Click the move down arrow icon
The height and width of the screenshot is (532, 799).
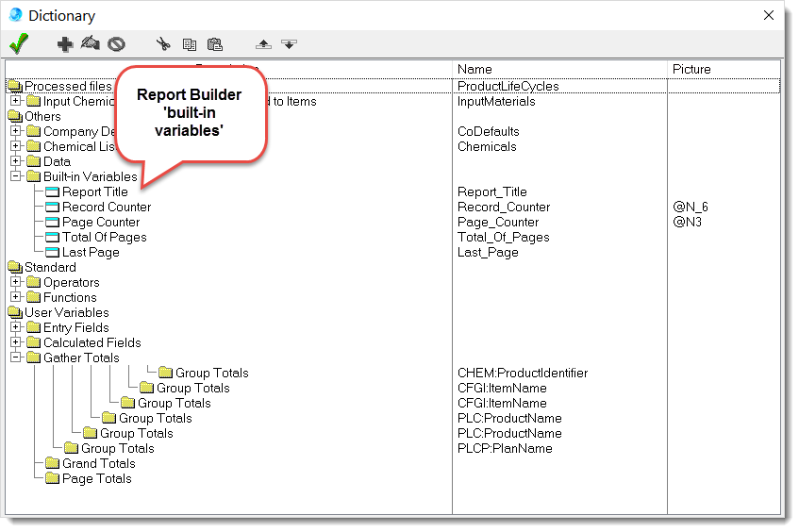point(289,44)
